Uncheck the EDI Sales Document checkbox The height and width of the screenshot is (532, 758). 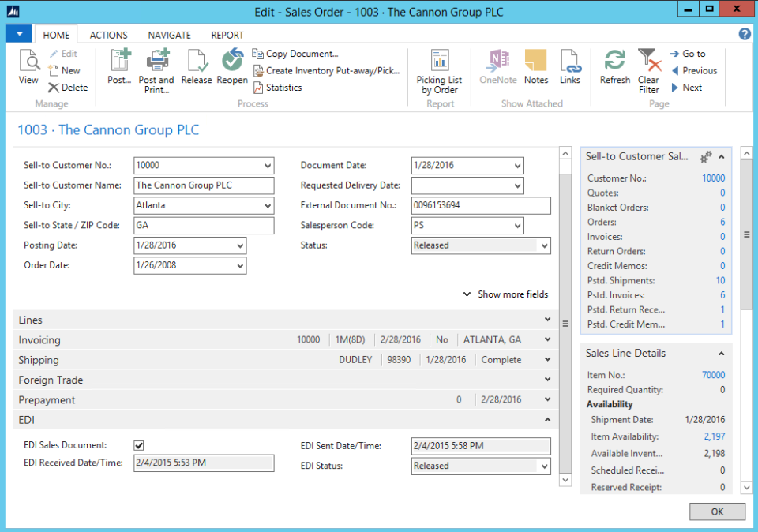(x=138, y=445)
